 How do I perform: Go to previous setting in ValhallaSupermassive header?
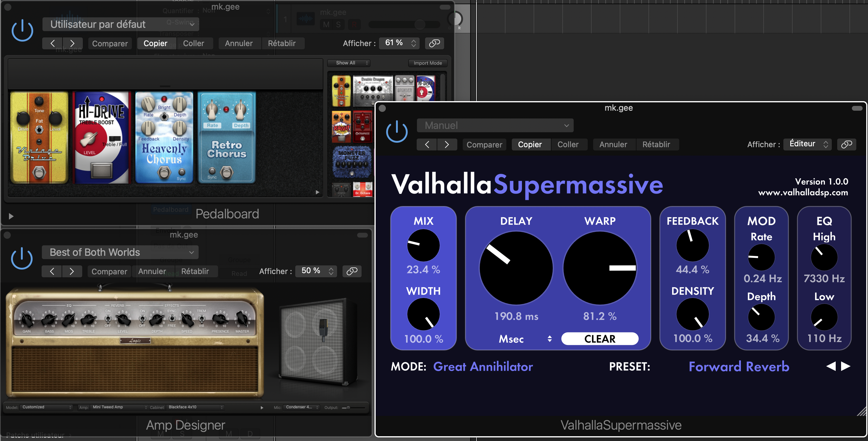click(x=427, y=145)
